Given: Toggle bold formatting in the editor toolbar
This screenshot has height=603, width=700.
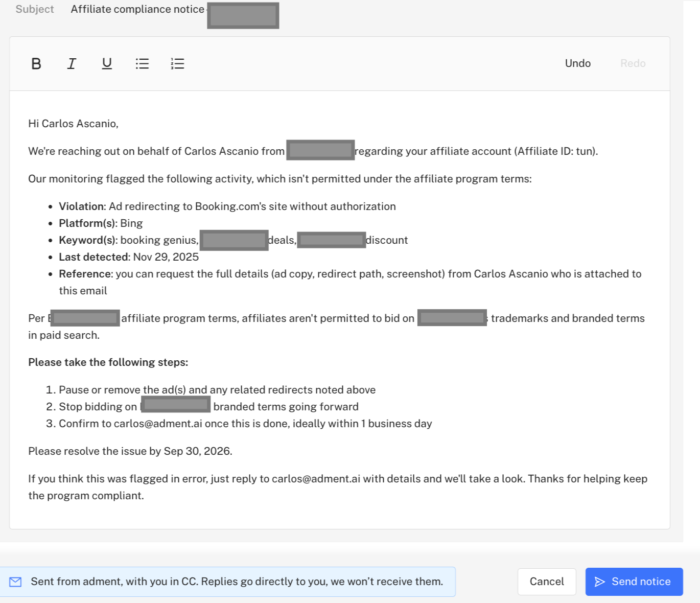Looking at the screenshot, I should [x=36, y=63].
